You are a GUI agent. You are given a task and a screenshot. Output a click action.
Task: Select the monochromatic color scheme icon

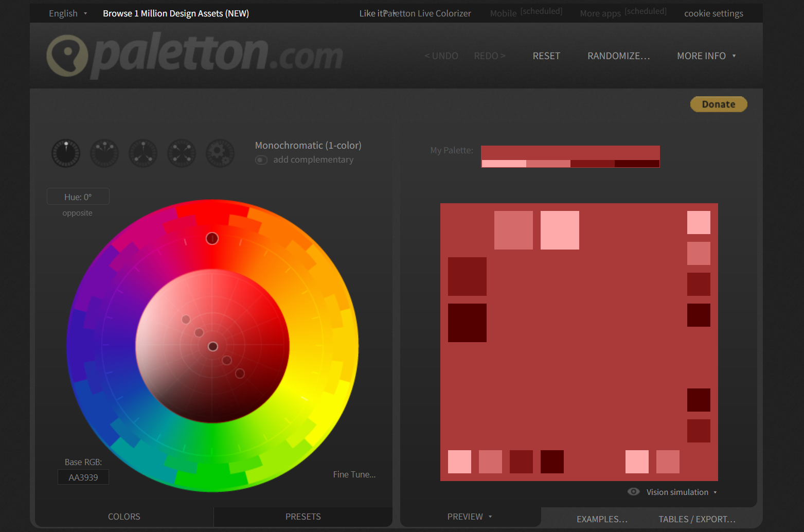tap(66, 153)
